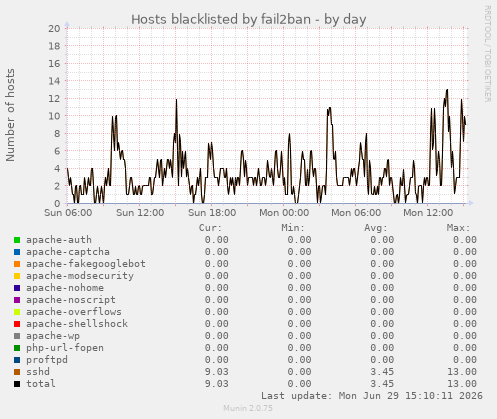
Task: Click the 'Max:' column header
Action: click(458, 228)
